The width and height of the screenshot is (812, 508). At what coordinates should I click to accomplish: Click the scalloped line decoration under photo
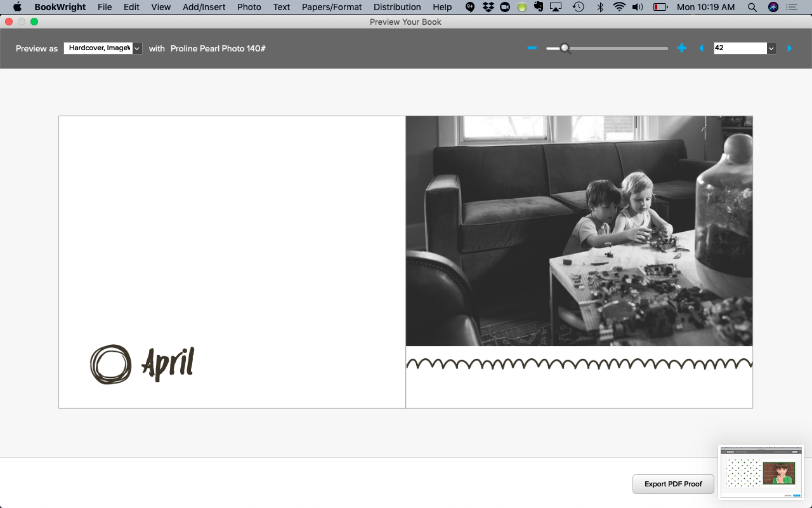click(579, 364)
